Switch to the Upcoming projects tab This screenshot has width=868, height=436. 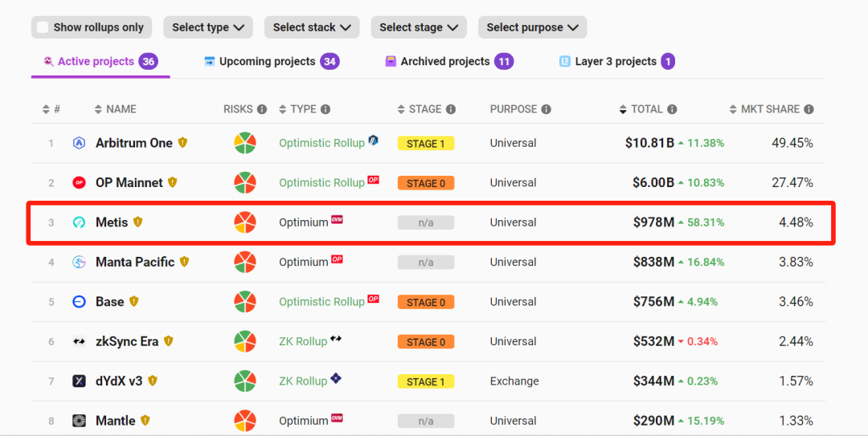pyautogui.click(x=270, y=62)
